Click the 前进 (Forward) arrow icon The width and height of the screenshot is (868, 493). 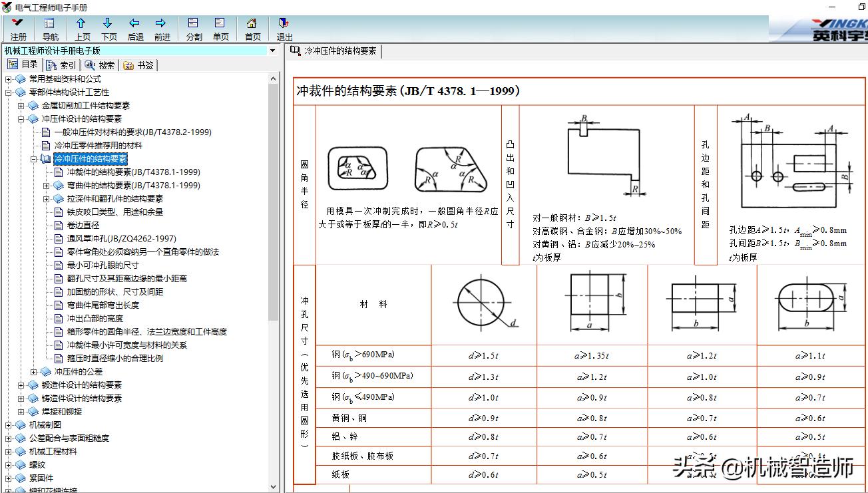tap(162, 25)
